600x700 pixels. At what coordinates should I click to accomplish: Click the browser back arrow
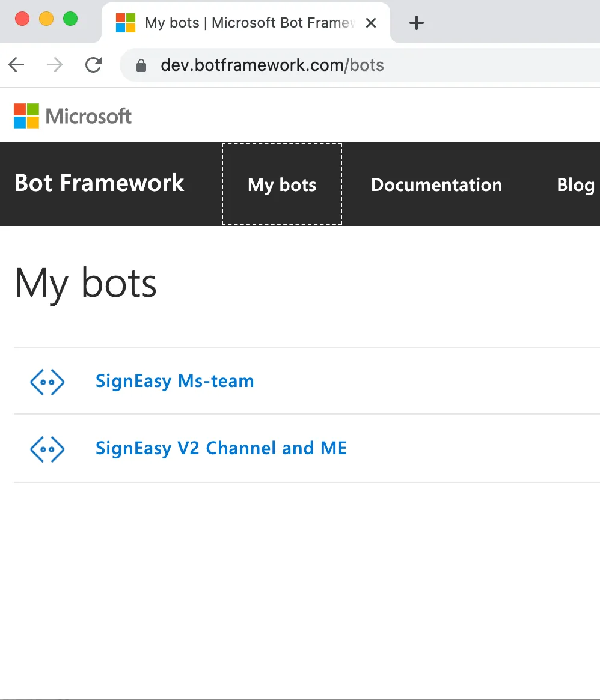(x=16, y=65)
